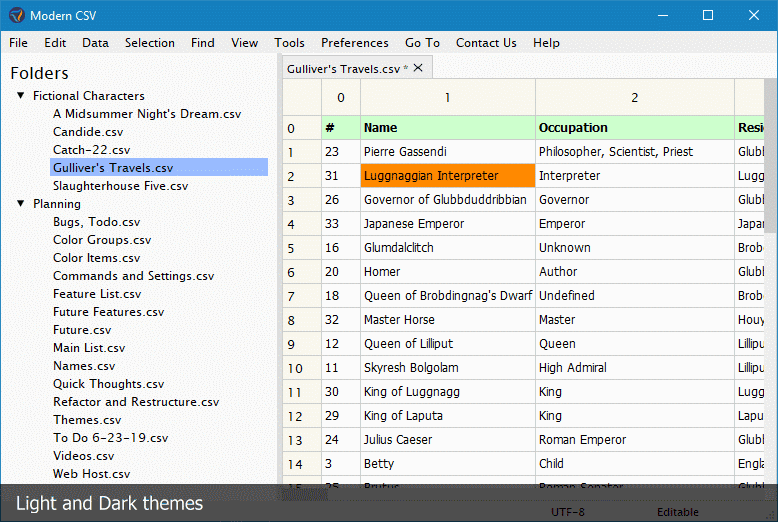
Task: Select Queen of Brobdingnag's Dwarf cell
Action: click(448, 296)
